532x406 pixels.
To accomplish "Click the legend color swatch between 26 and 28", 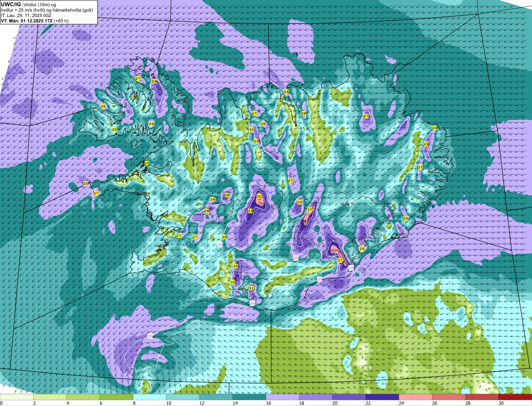I will [x=449, y=397].
